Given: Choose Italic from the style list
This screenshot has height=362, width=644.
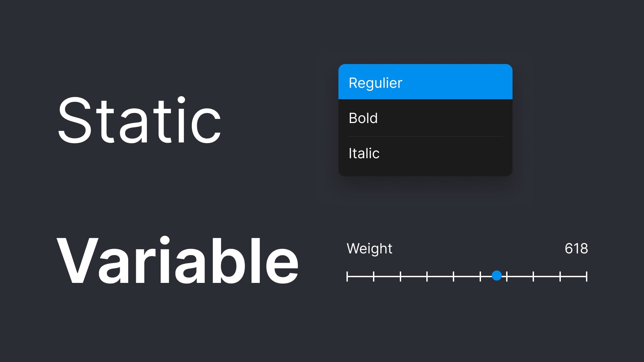Looking at the screenshot, I should point(364,153).
